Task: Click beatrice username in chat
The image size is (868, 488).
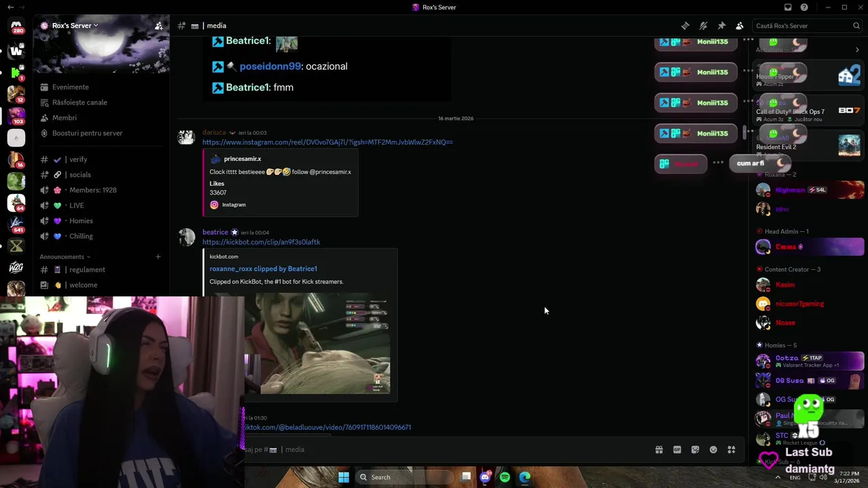Action: click(x=215, y=232)
